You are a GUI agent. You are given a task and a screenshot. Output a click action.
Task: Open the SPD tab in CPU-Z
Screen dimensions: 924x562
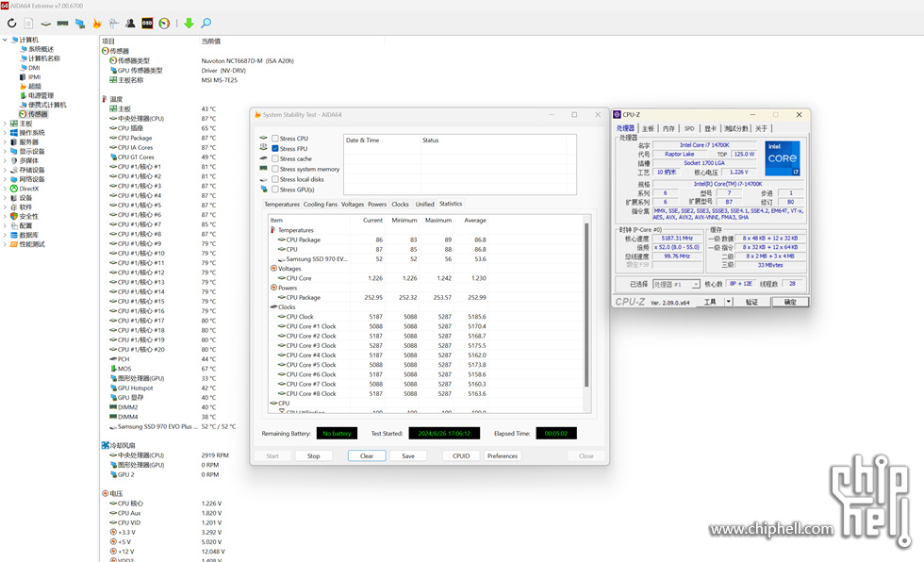689,128
